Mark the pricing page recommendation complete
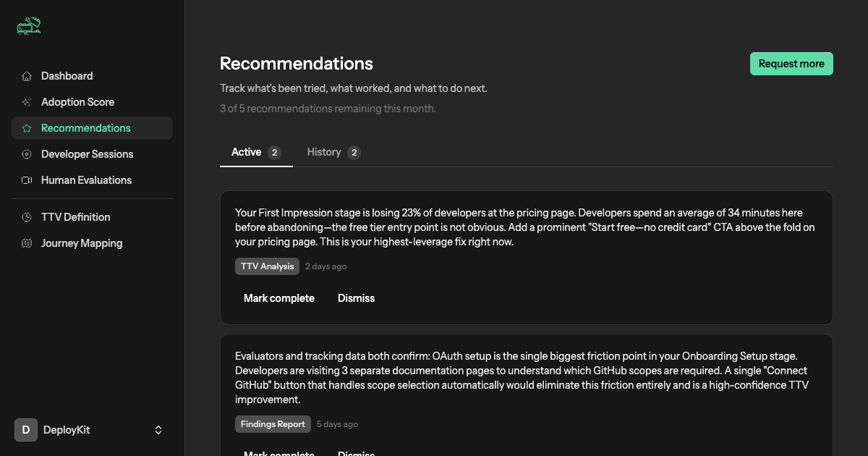 pos(279,297)
